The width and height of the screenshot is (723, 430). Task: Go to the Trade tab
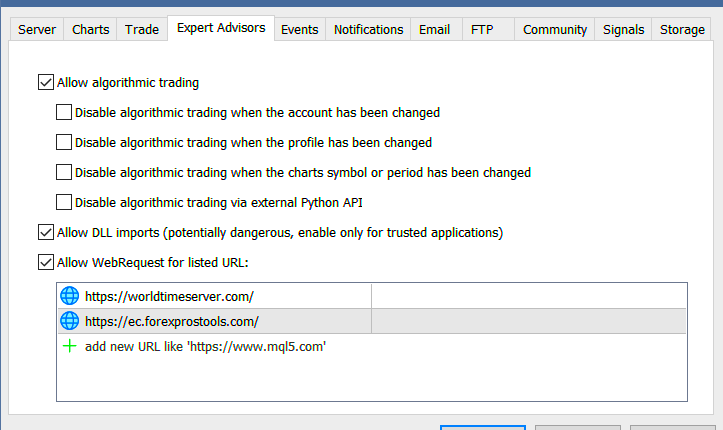pyautogui.click(x=142, y=29)
